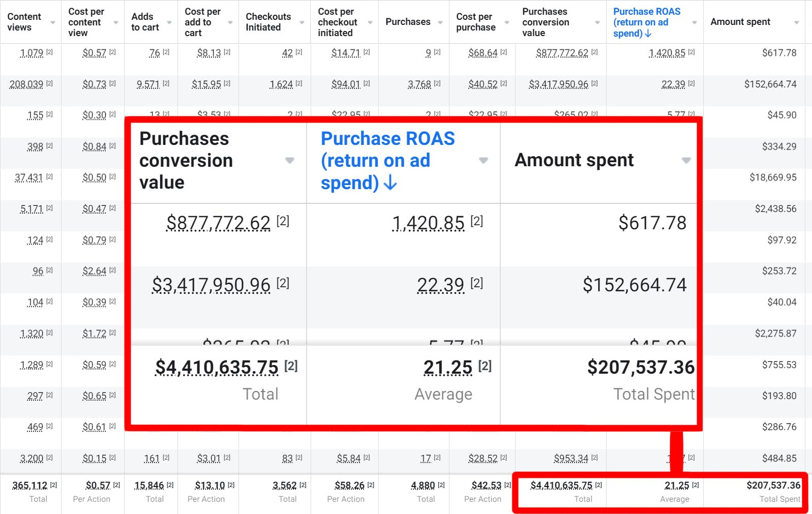Viewport: 812px width, 514px height.
Task: Click the [2] footnote next to 3,200 content views
Action: coord(49,458)
